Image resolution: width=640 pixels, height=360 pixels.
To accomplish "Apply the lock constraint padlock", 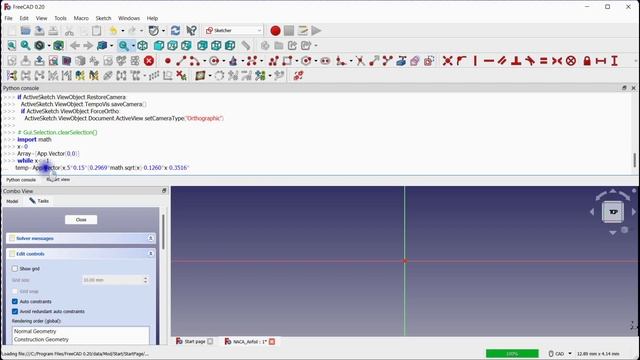I will point(587,61).
